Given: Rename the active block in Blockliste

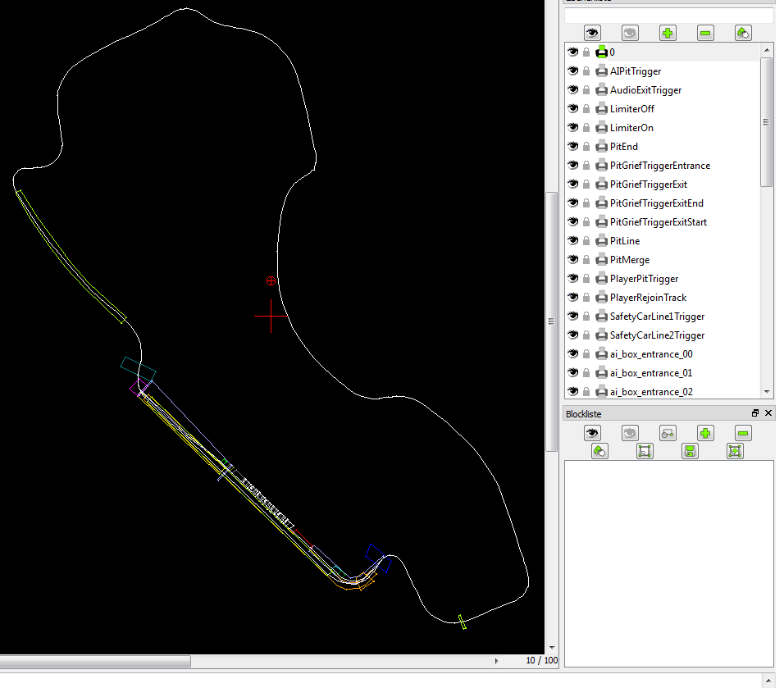Looking at the screenshot, I should 599,452.
